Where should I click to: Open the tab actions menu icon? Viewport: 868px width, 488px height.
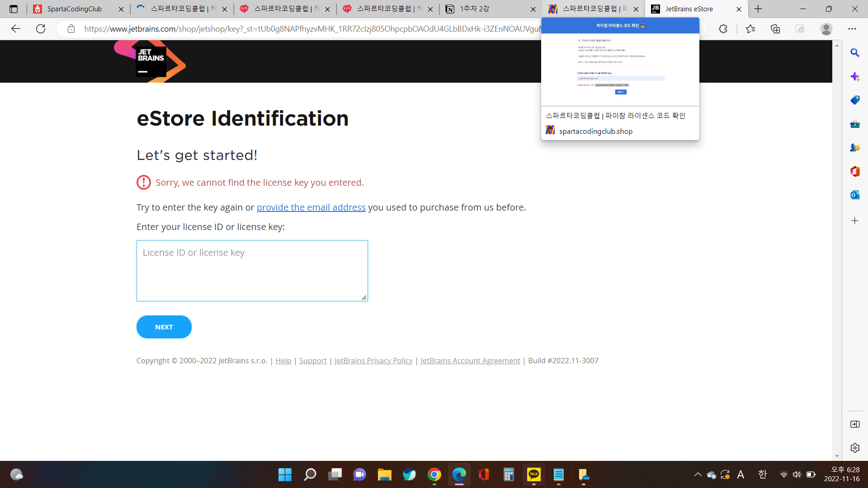pos(14,9)
